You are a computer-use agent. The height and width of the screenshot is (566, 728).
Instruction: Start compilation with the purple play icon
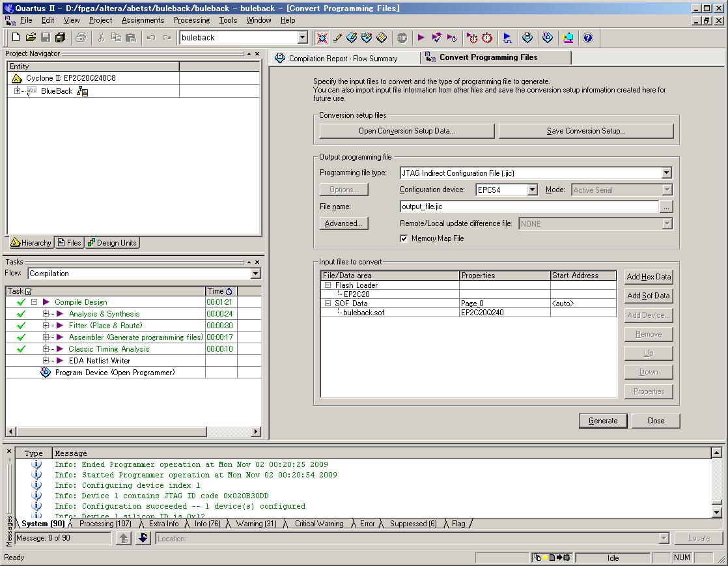pos(421,38)
